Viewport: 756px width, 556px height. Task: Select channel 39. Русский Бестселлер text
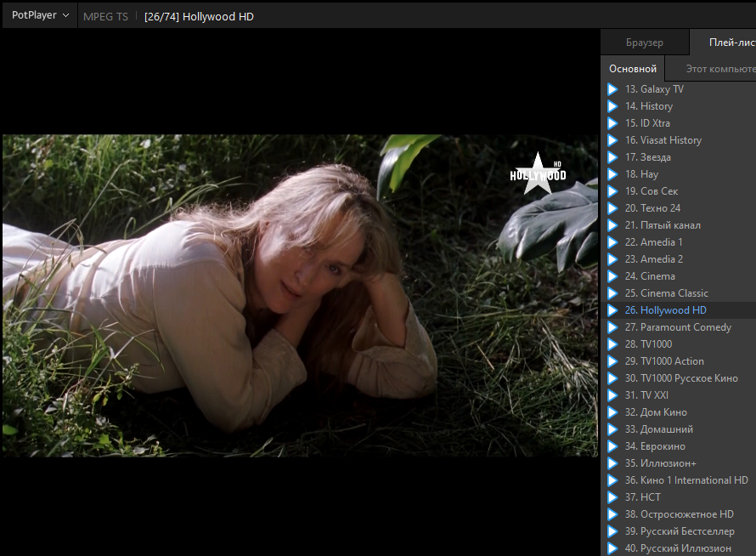click(680, 530)
